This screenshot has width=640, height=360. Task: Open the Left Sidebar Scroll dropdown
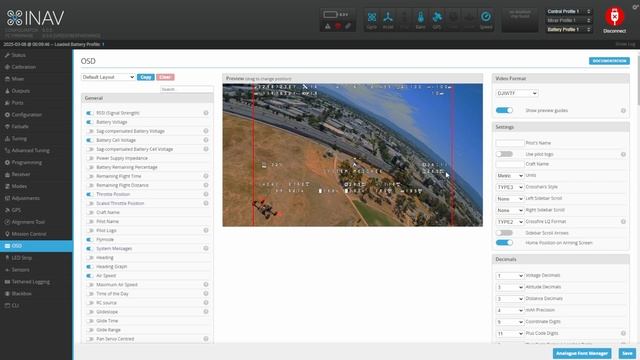pos(509,198)
